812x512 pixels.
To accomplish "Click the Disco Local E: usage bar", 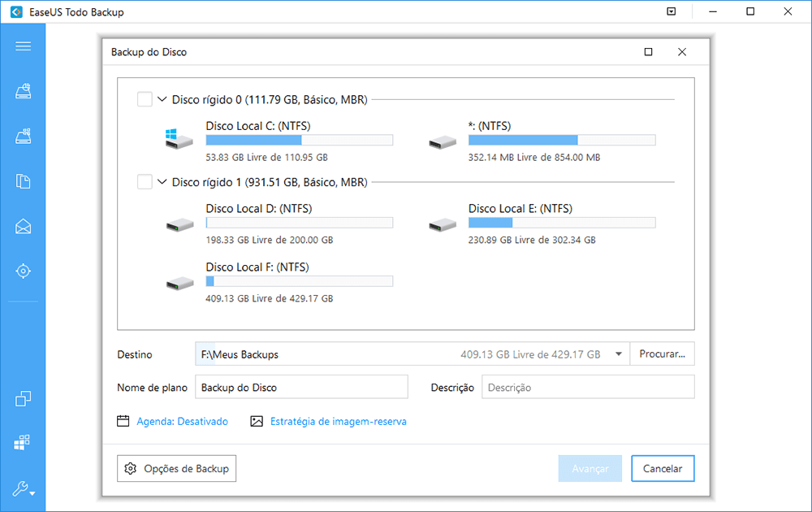I will (x=562, y=223).
